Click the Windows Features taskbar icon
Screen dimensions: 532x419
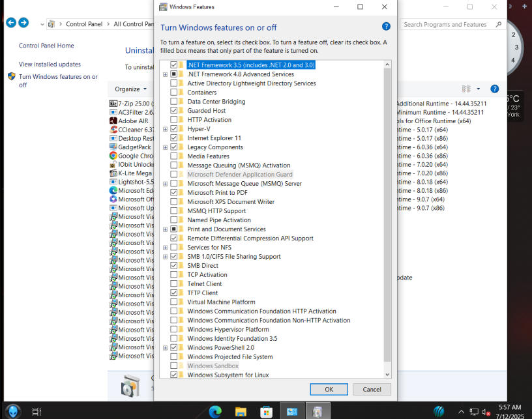point(318,412)
